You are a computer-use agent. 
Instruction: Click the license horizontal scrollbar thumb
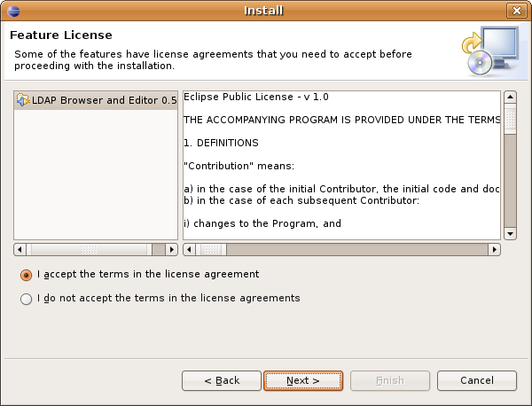(x=211, y=250)
